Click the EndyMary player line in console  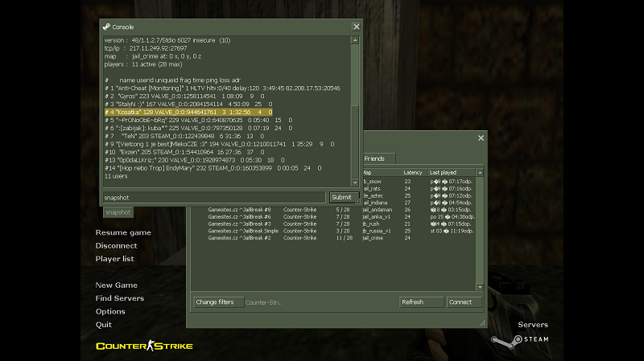point(213,168)
